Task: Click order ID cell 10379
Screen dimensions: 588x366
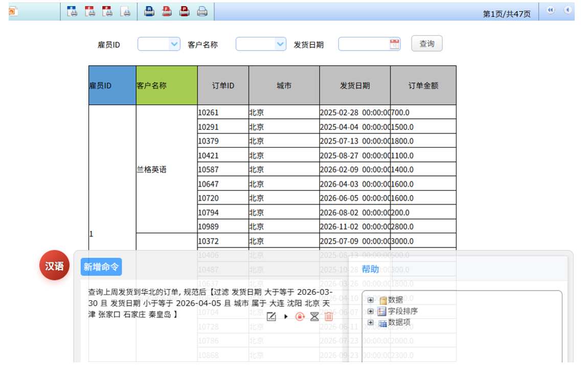Action: point(223,141)
